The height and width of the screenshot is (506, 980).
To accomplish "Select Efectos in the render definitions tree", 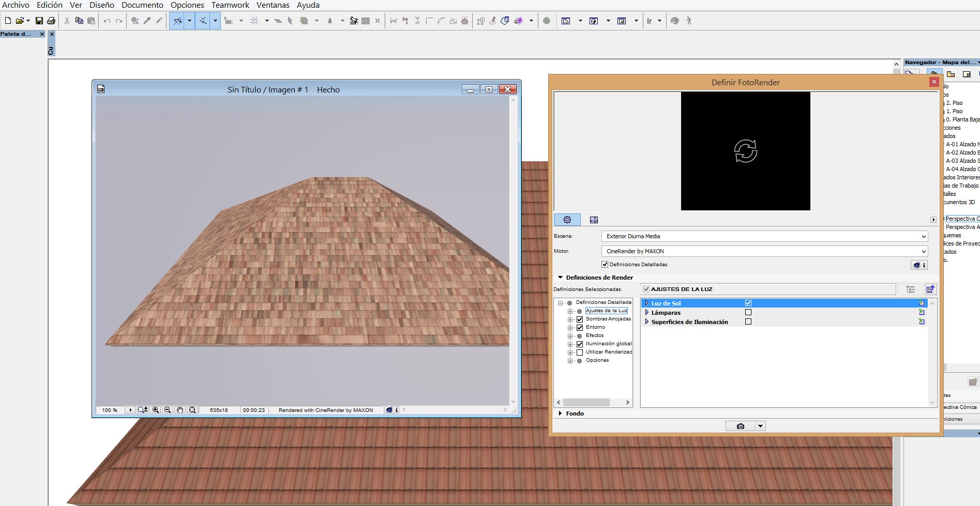I will tap(595, 335).
